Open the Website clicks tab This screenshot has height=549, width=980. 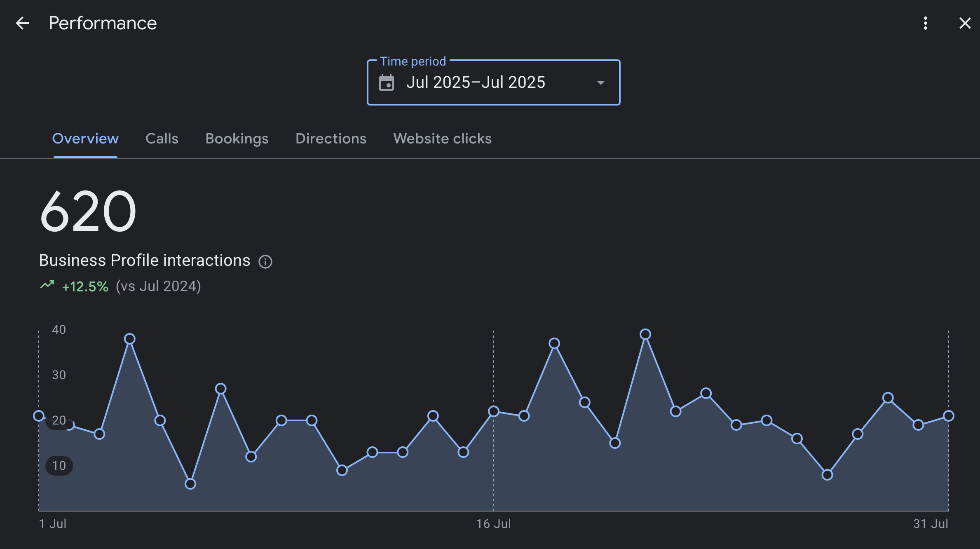[442, 138]
